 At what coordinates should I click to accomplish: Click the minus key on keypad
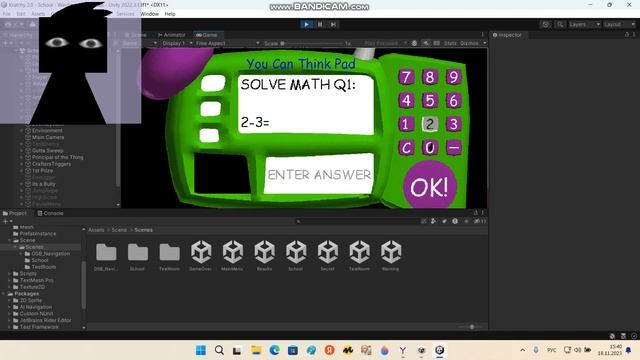pyautogui.click(x=454, y=148)
